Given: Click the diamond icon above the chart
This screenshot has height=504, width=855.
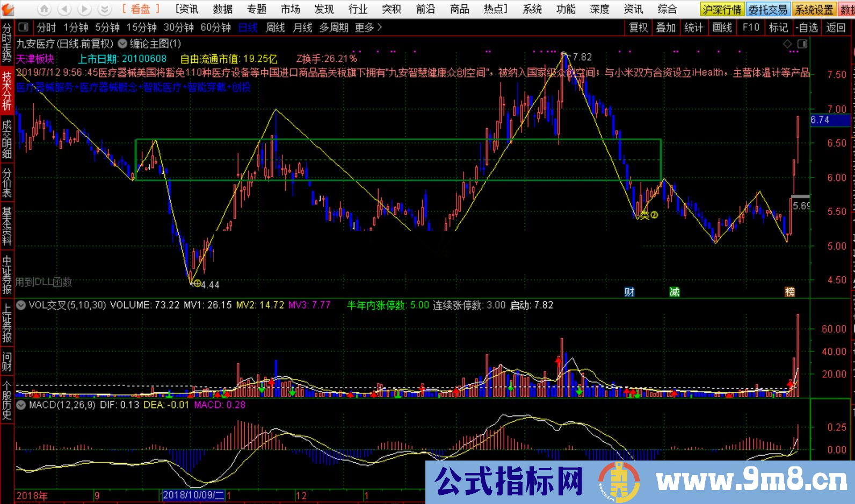Looking at the screenshot, I should tap(787, 44).
